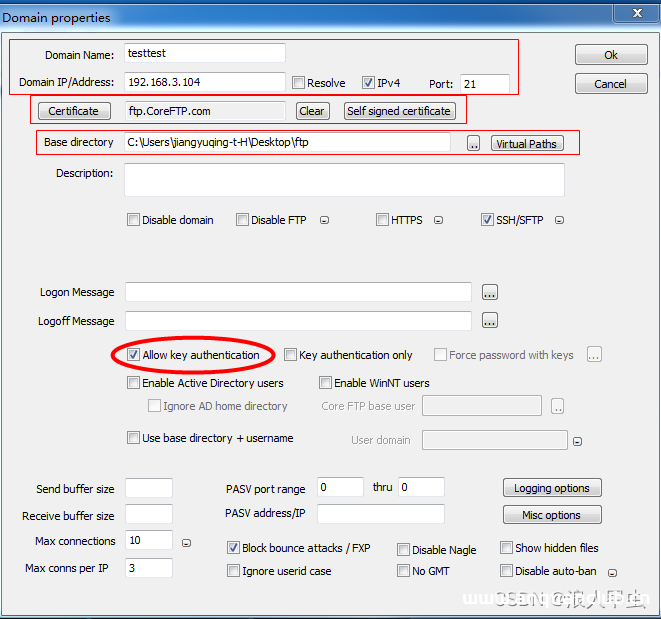The width and height of the screenshot is (661, 619).
Task: Click into the Domain Name field
Action: point(205,54)
